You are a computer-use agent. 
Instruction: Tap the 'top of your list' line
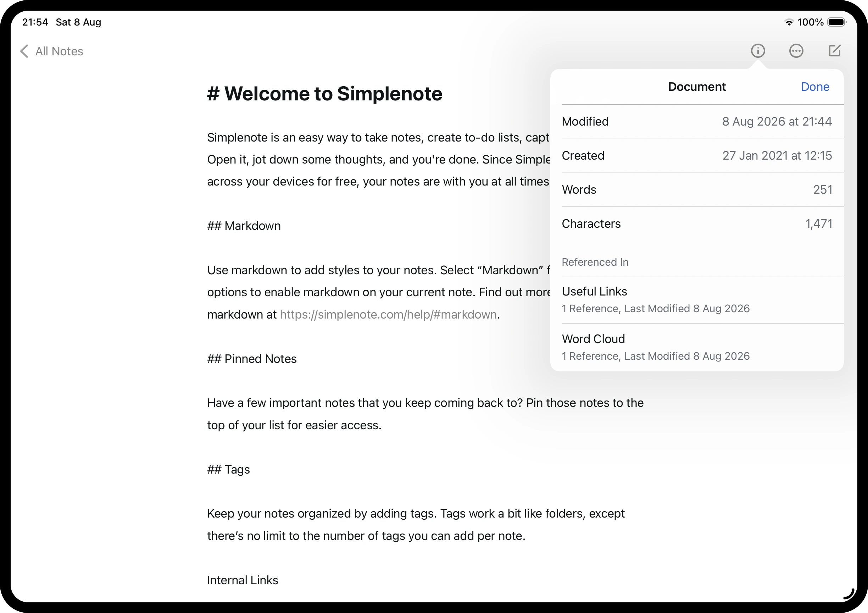294,425
